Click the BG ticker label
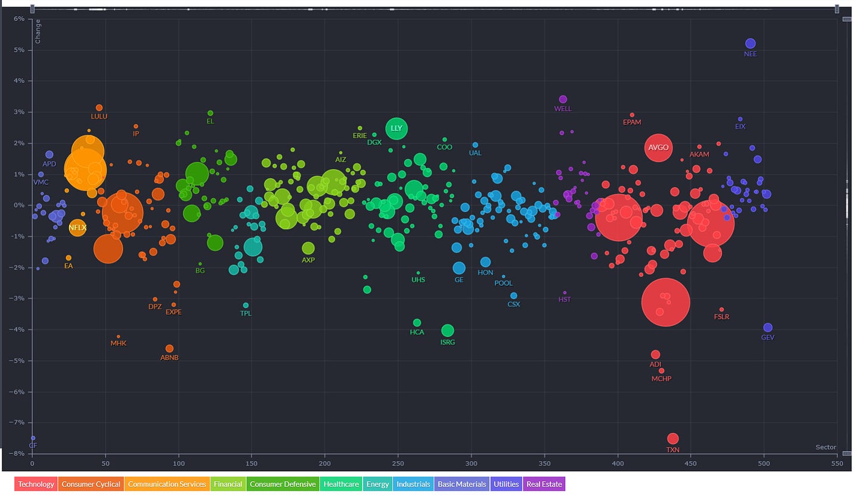 [200, 270]
